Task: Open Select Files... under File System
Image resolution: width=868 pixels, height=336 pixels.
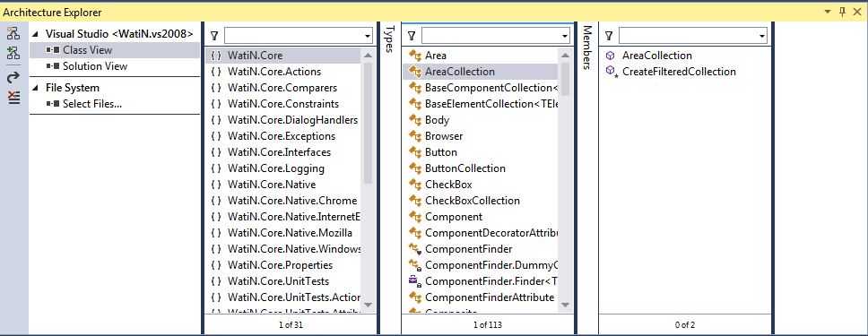Action: click(91, 104)
